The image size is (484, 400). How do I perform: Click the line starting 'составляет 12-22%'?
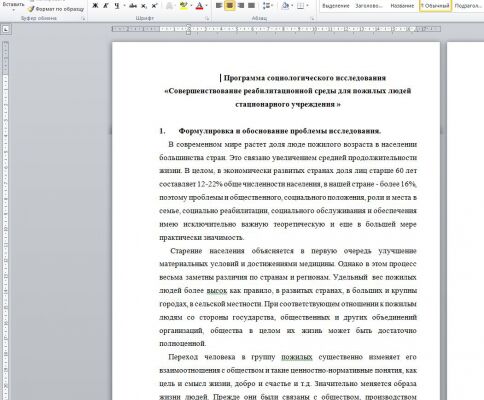288,184
